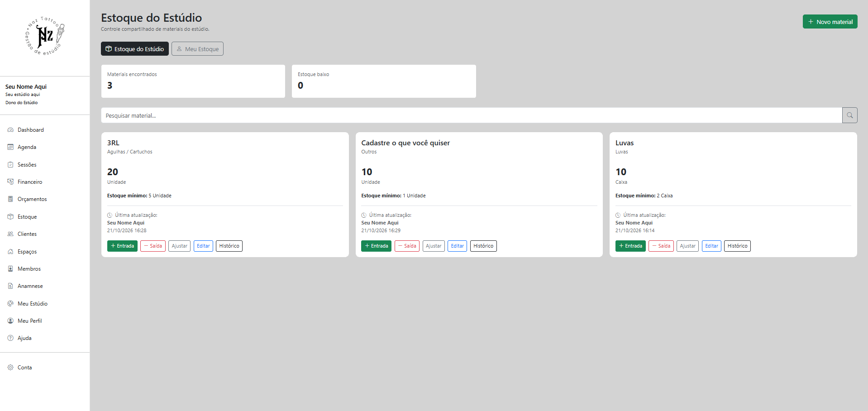Viewport: 868px width, 411px height.
Task: Select the Estoque do Estúdio tab
Action: 135,49
